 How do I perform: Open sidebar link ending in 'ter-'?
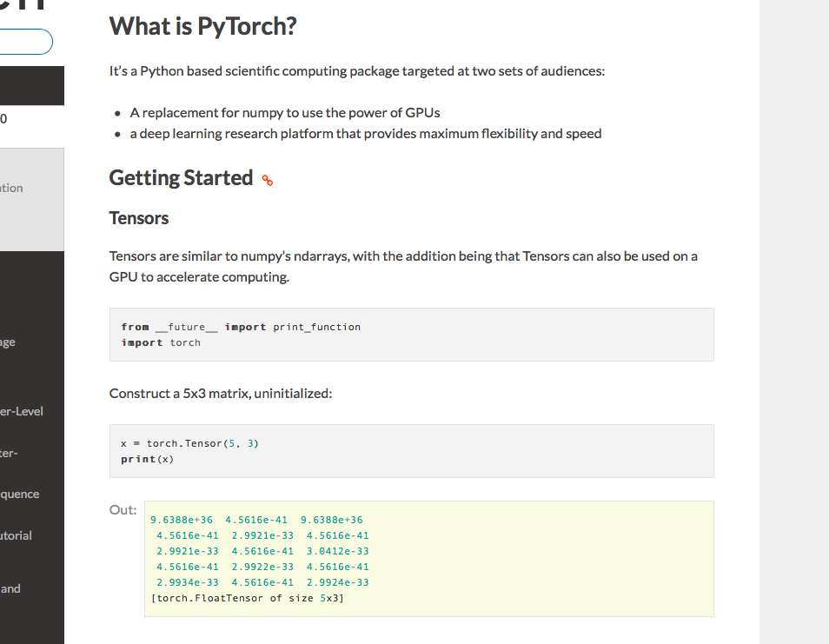tap(10, 452)
